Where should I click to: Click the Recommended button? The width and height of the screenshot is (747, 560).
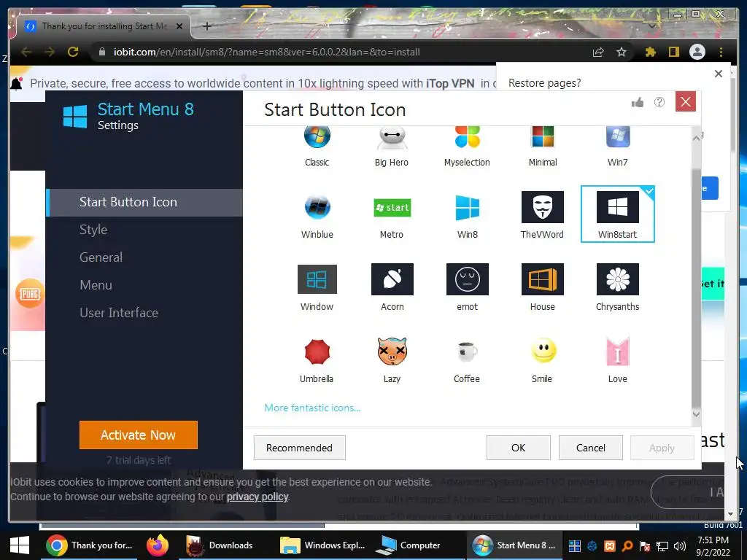point(299,448)
